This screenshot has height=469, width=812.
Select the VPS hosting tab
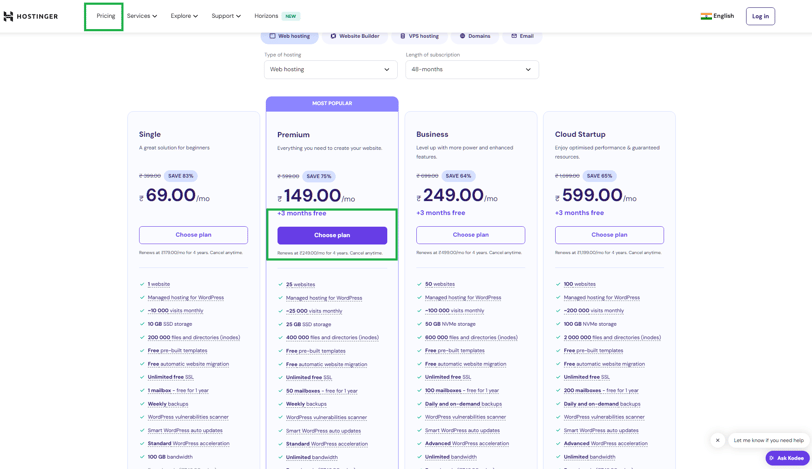click(419, 36)
